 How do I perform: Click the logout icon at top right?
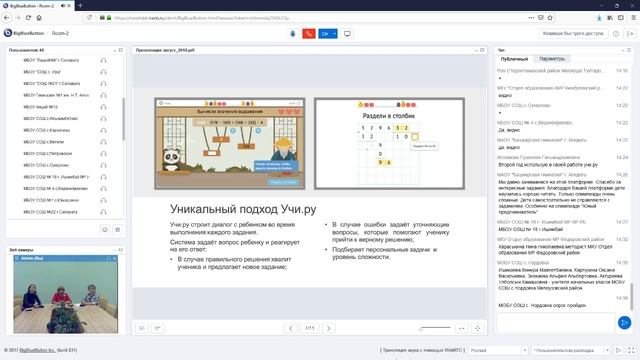[x=630, y=33]
